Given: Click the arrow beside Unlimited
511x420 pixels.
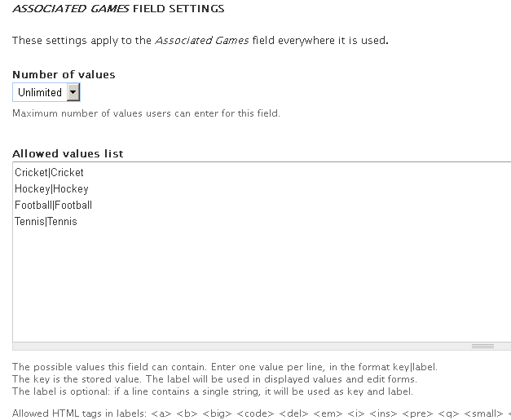Looking at the screenshot, I should [73, 92].
